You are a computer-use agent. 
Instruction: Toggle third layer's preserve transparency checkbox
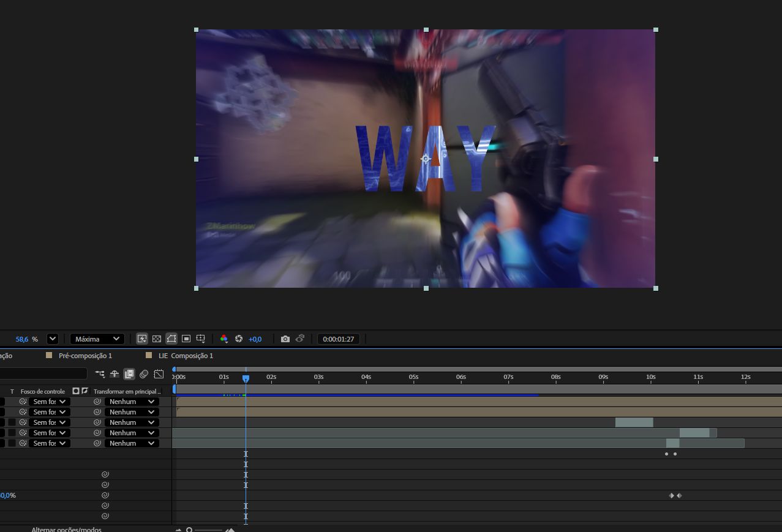click(x=12, y=422)
